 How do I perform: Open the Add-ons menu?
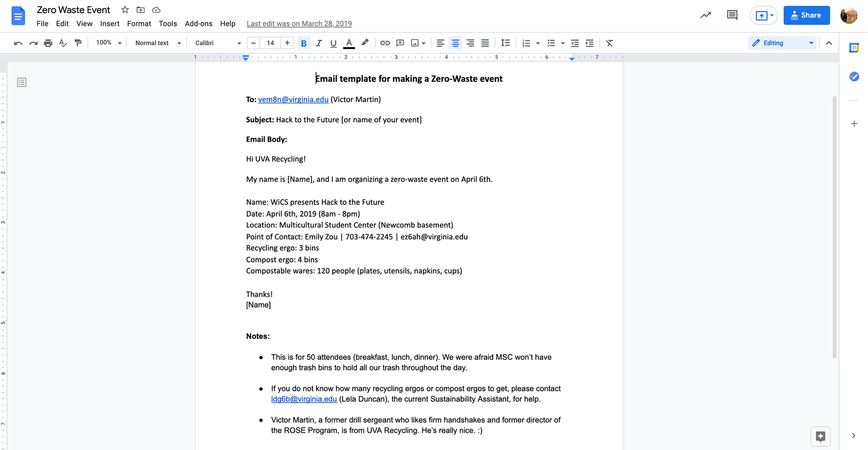pyautogui.click(x=198, y=24)
